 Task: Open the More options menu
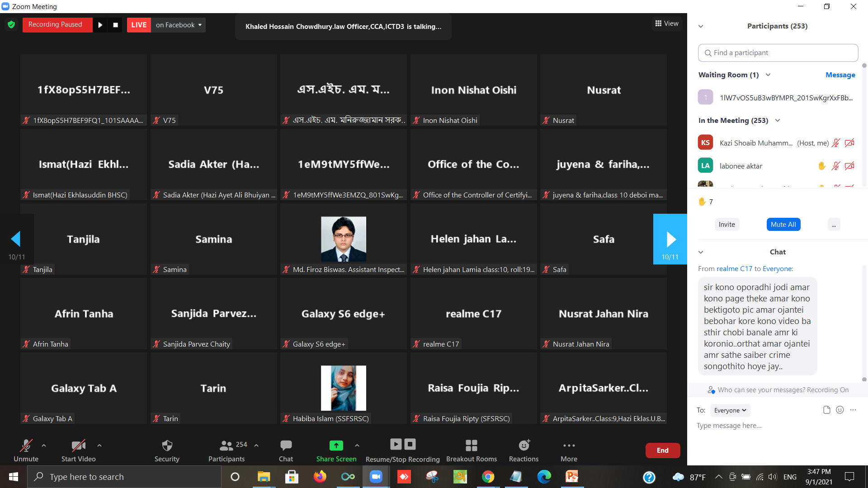[569, 450]
